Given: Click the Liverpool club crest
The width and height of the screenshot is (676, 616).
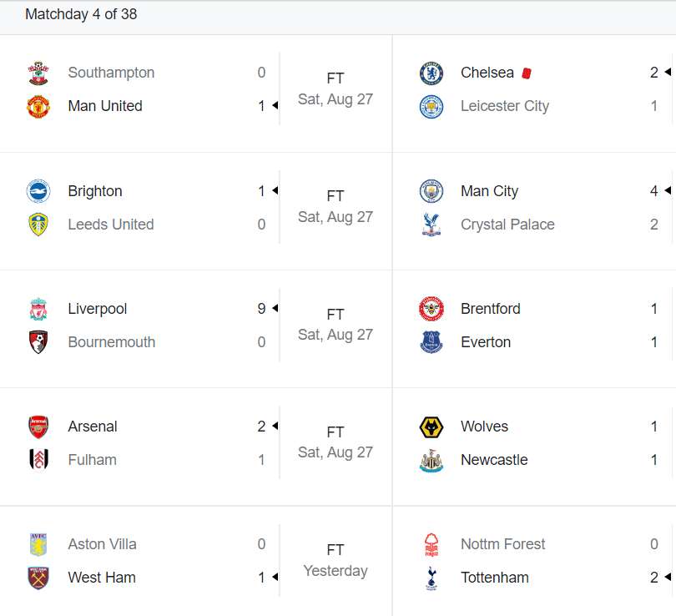Looking at the screenshot, I should click(x=38, y=309).
